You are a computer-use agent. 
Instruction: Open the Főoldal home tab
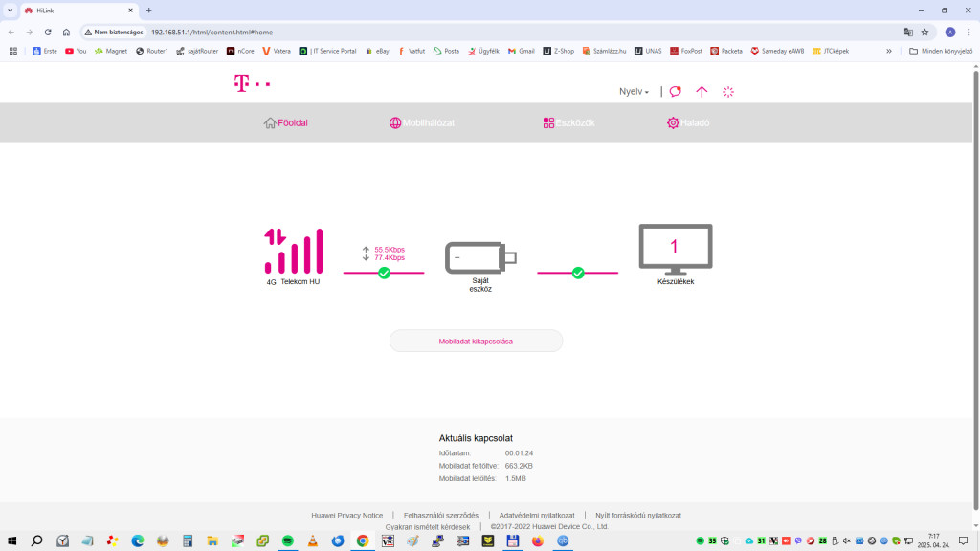pos(285,123)
